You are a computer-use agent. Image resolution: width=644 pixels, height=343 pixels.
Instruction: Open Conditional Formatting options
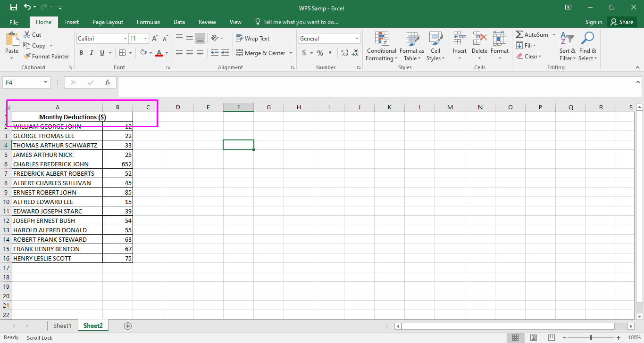point(381,46)
